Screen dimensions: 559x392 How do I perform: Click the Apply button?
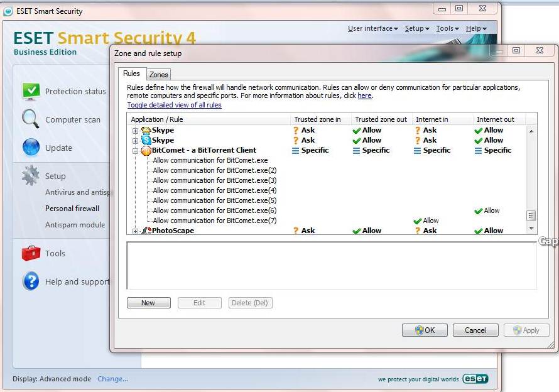tap(526, 330)
